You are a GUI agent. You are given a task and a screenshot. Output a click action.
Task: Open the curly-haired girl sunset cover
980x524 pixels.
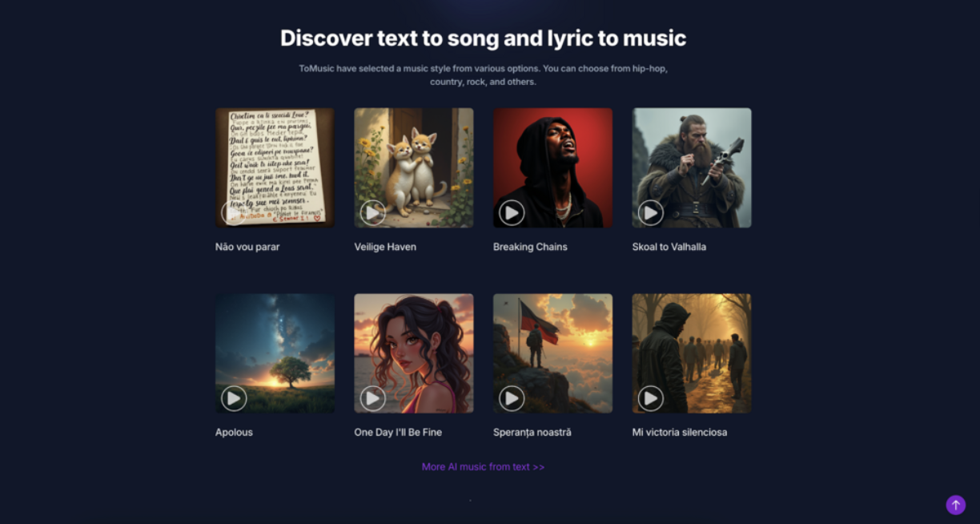(x=414, y=353)
